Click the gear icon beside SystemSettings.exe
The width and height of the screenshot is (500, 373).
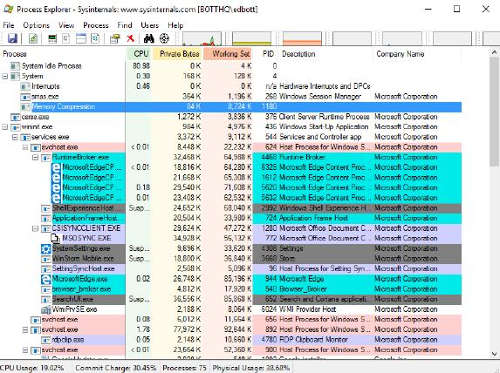(46, 249)
